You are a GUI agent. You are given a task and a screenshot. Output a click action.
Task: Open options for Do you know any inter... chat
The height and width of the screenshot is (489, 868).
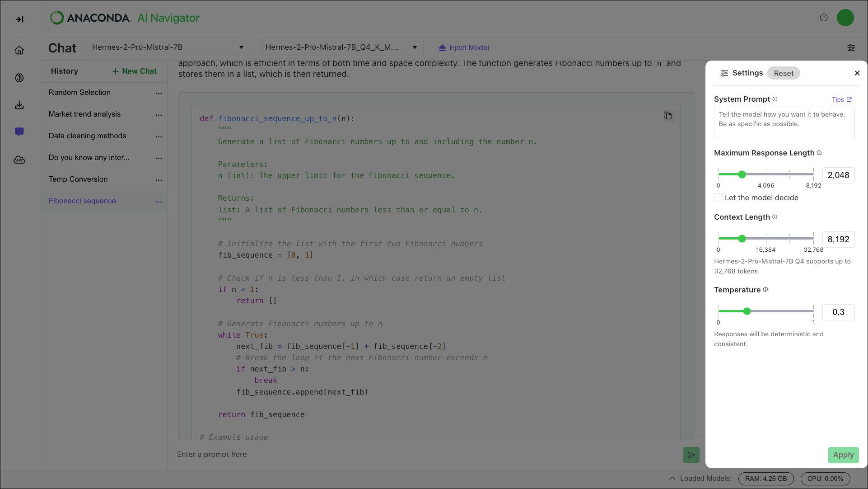(x=159, y=158)
